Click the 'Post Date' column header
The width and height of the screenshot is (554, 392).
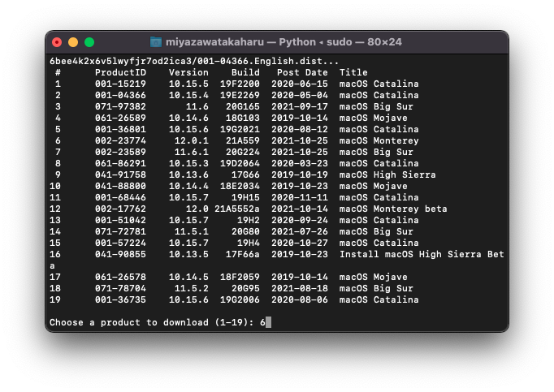pos(302,72)
